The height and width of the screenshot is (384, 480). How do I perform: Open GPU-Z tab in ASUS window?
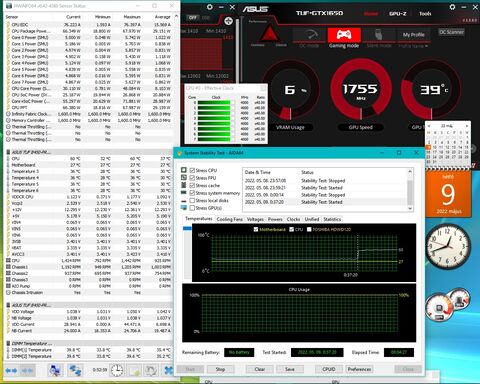(398, 14)
